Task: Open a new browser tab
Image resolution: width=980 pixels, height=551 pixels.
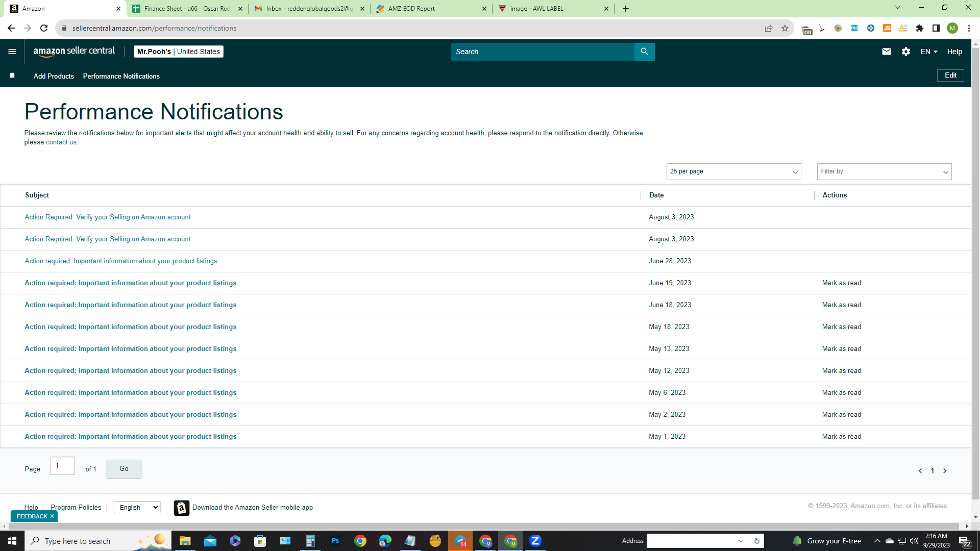Action: pos(626,9)
